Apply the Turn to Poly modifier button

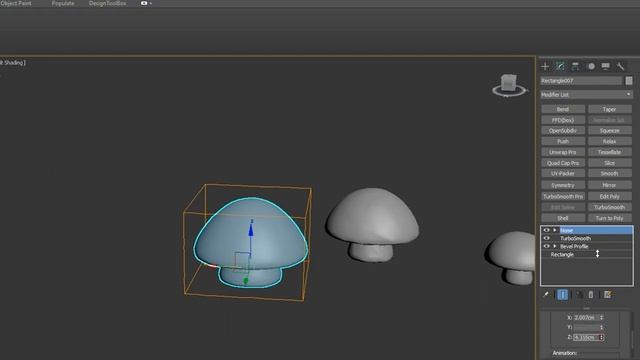609,218
